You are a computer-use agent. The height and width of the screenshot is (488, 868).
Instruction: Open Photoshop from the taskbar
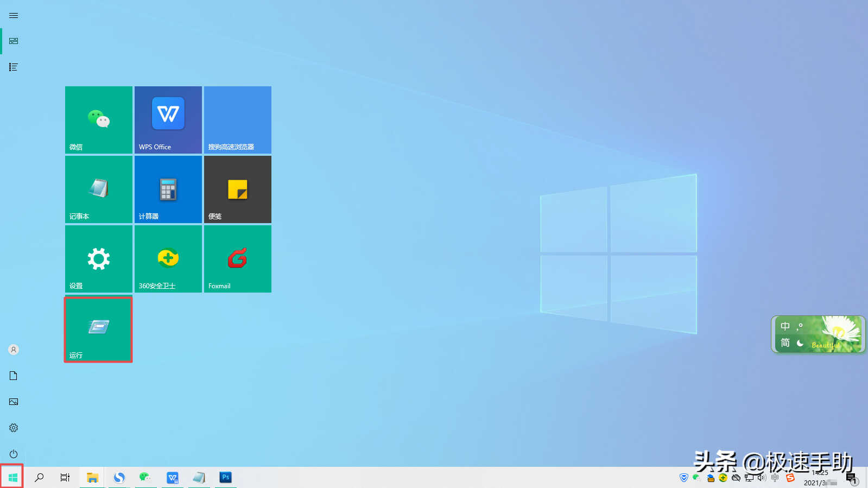[226, 478]
